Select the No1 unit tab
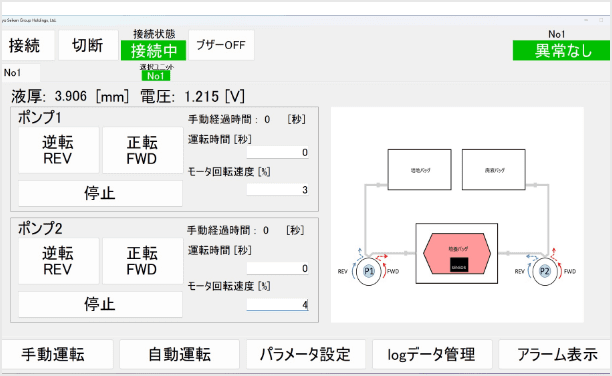The width and height of the screenshot is (612, 376). pos(20,73)
